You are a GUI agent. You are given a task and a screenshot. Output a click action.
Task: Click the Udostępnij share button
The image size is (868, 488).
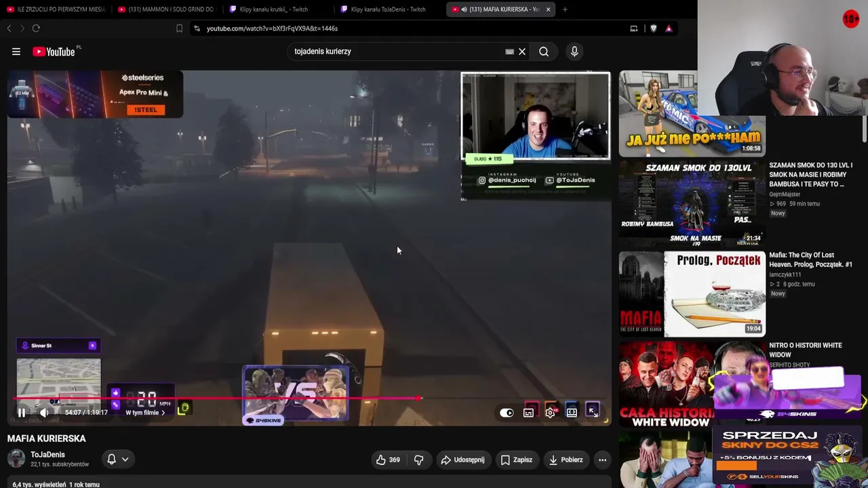click(462, 460)
